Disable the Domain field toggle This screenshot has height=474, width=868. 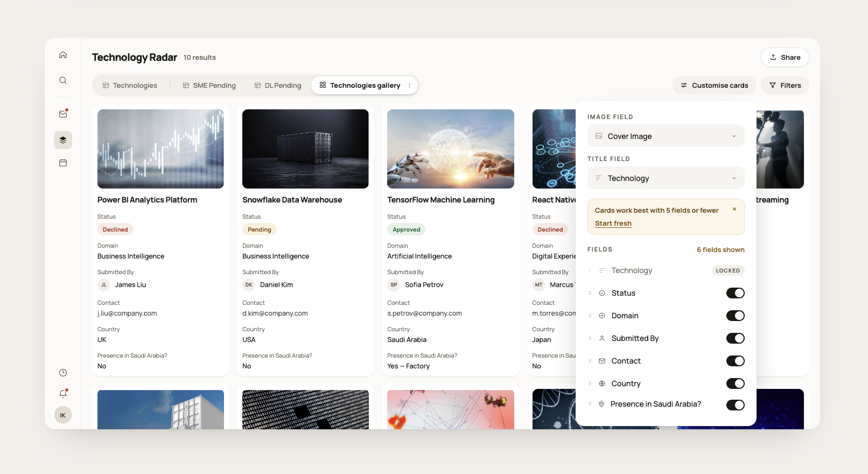point(736,316)
